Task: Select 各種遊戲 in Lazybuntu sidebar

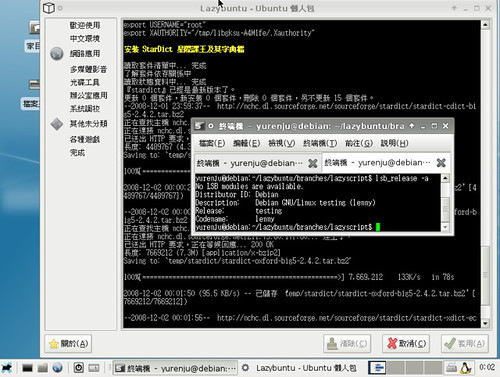Action: 85,139
